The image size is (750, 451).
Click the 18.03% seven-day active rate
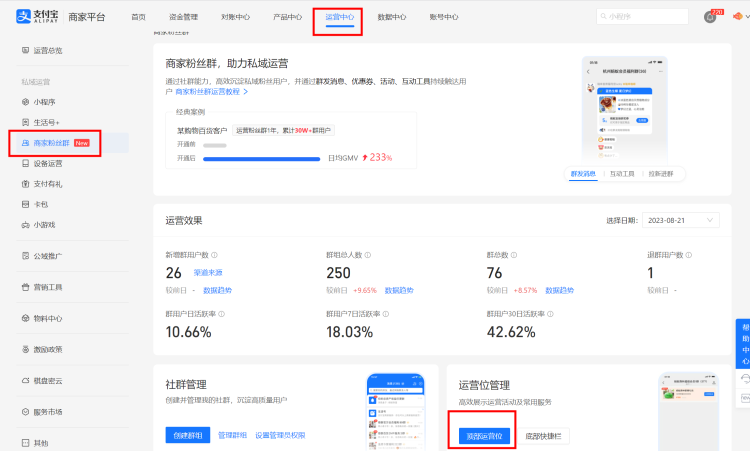pyautogui.click(x=349, y=332)
